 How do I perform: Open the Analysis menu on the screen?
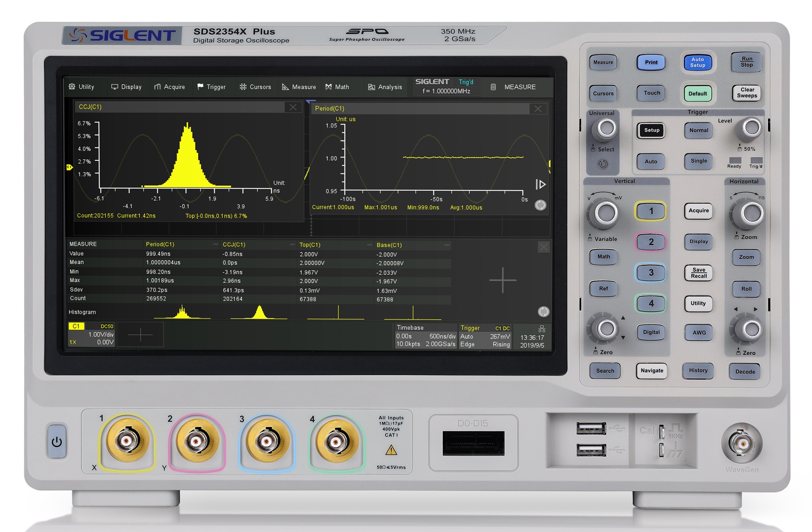385,87
